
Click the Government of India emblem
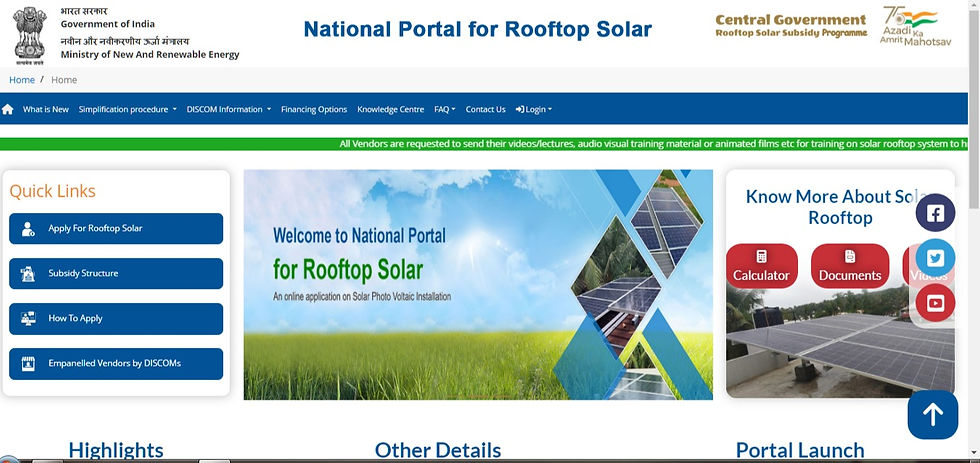[29, 36]
